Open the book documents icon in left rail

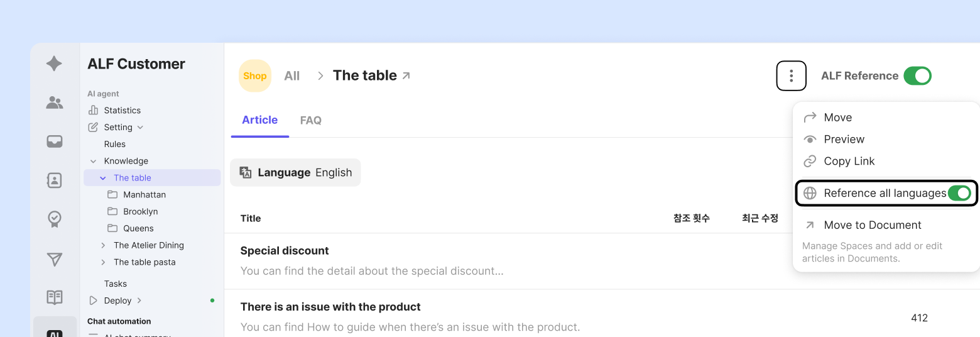(x=54, y=297)
